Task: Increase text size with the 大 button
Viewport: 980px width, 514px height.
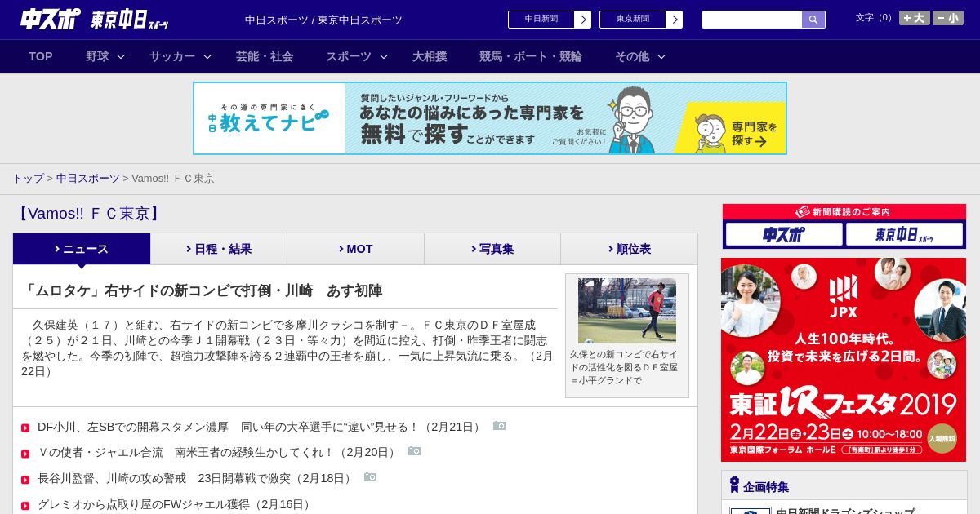Action: (x=915, y=18)
